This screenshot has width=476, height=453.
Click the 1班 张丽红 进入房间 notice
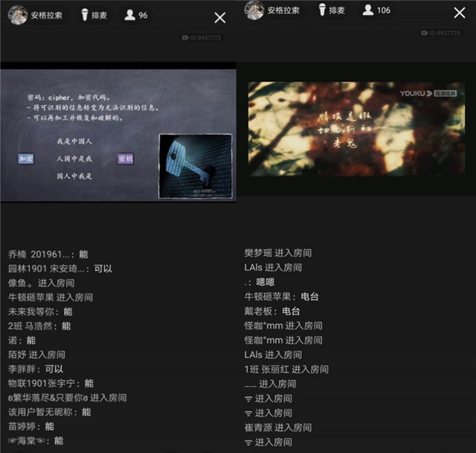coord(286,369)
